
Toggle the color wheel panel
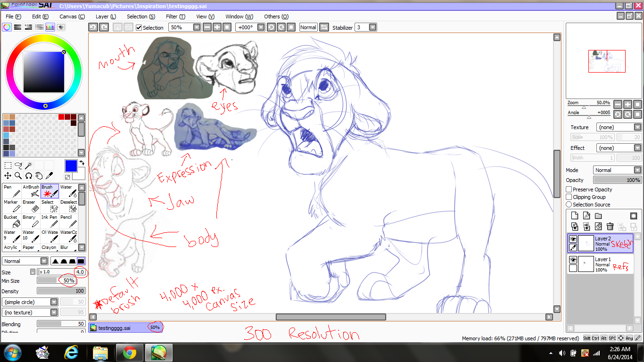click(x=7, y=27)
